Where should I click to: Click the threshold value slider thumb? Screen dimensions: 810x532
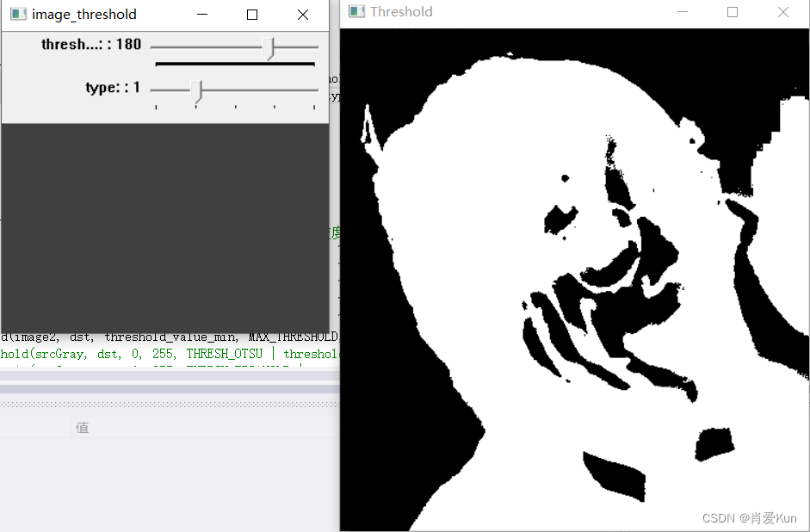(x=269, y=48)
